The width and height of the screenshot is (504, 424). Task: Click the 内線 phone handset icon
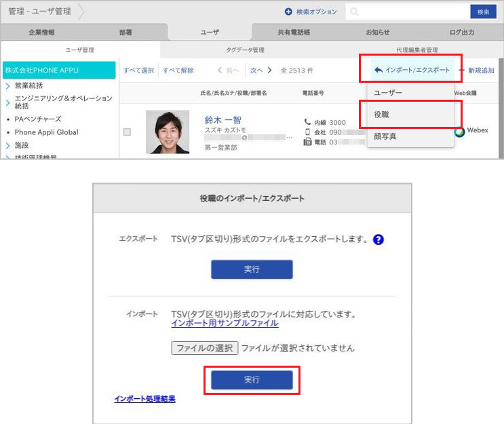(307, 122)
